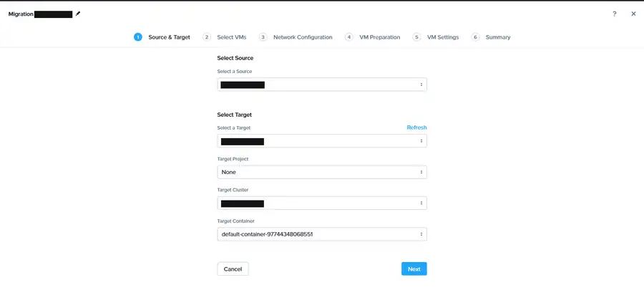Open the Select a Target dropdown

pos(322,141)
